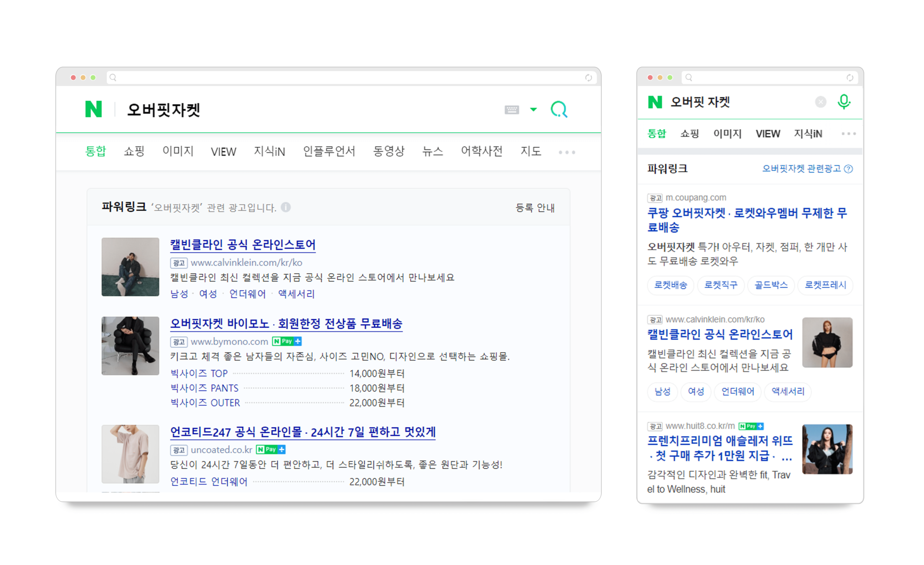Click 언더웨어 sublink under desktop Calvin Klein ad

(247, 294)
